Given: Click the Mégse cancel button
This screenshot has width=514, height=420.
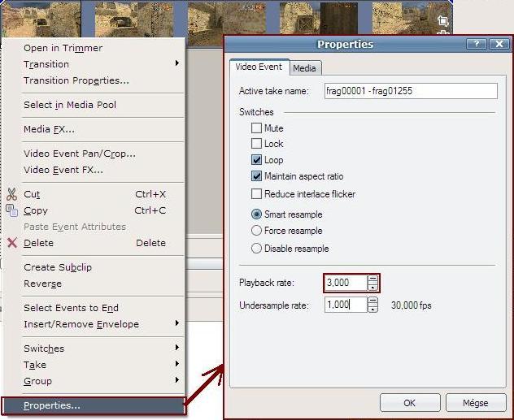Looking at the screenshot, I should pyautogui.click(x=475, y=403).
